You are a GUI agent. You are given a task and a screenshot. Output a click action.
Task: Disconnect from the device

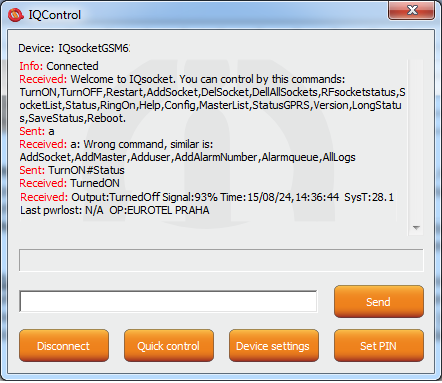[x=64, y=346]
